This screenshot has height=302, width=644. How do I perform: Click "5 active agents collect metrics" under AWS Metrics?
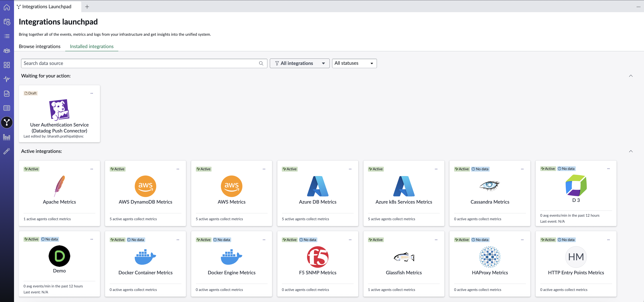(x=219, y=219)
